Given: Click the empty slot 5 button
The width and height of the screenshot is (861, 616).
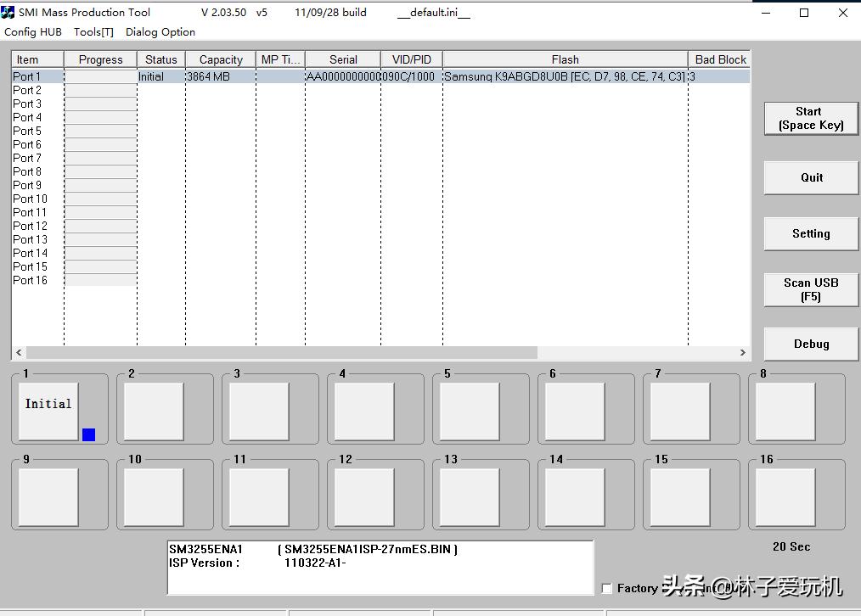Looking at the screenshot, I should [470, 412].
